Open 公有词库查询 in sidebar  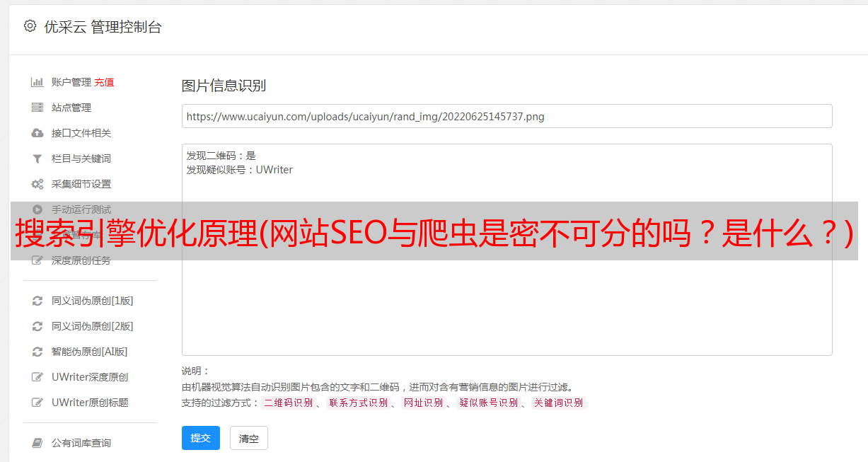click(x=81, y=443)
